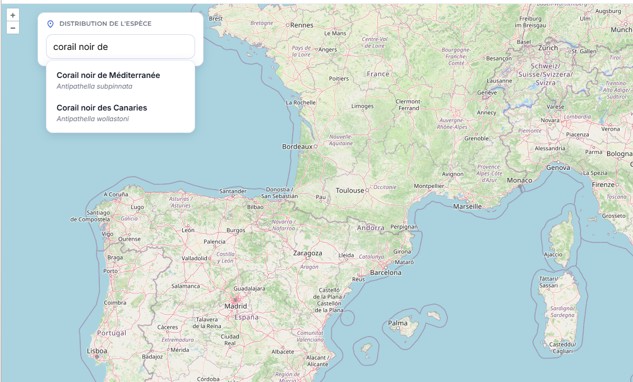Click the Andorra label on map

tap(371, 228)
